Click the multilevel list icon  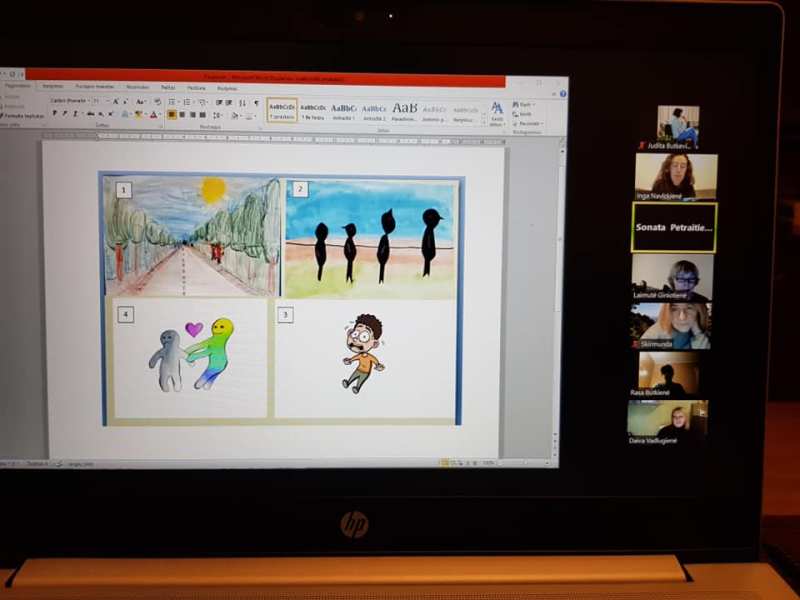point(203,103)
